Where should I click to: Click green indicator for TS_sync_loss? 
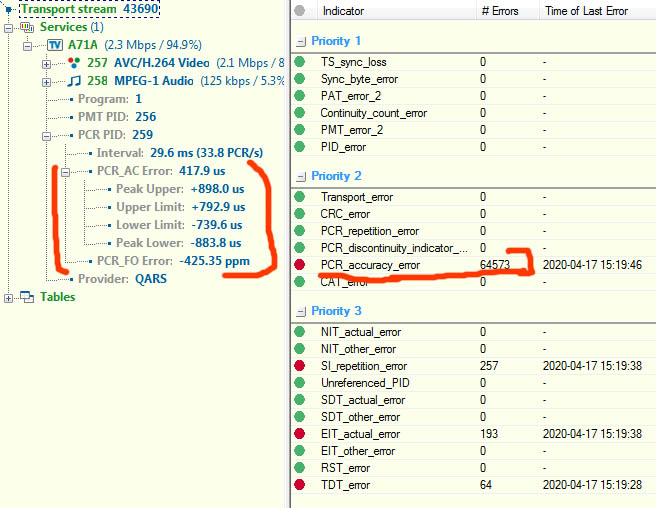point(300,62)
